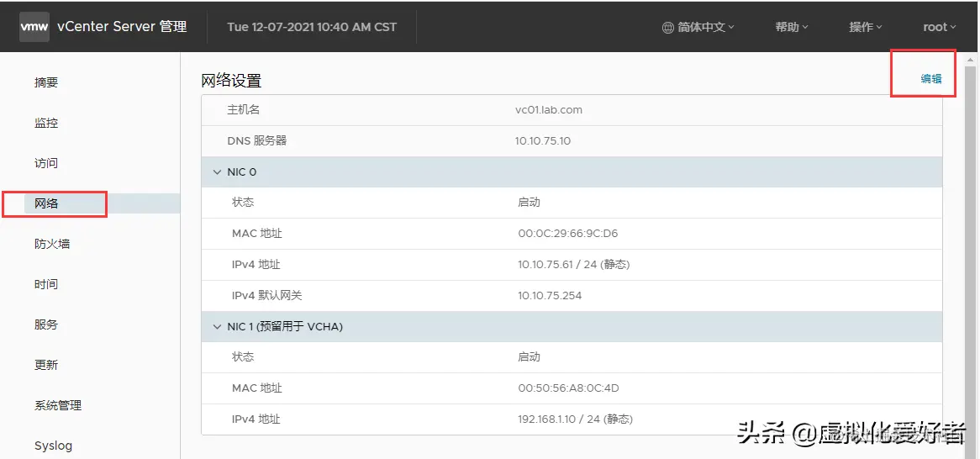Viewport: 980px width, 459px height.
Task: Click the 主机名 label
Action: pyautogui.click(x=244, y=110)
